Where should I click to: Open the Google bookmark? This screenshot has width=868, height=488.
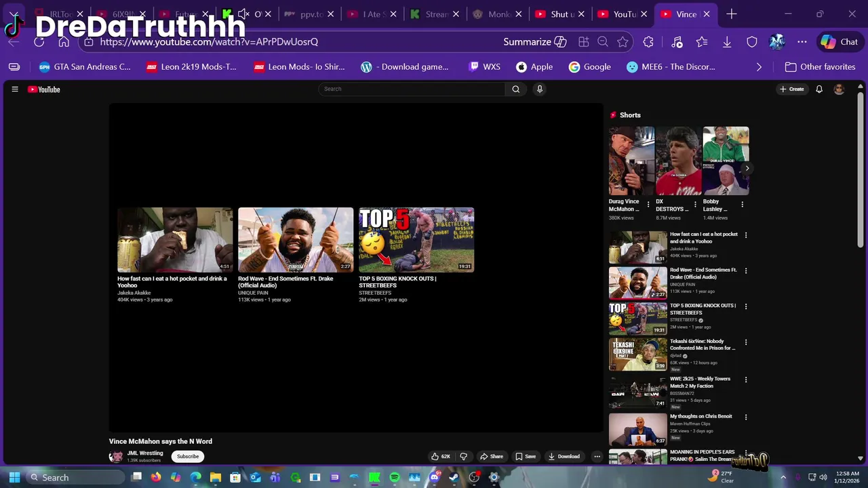[x=589, y=66]
